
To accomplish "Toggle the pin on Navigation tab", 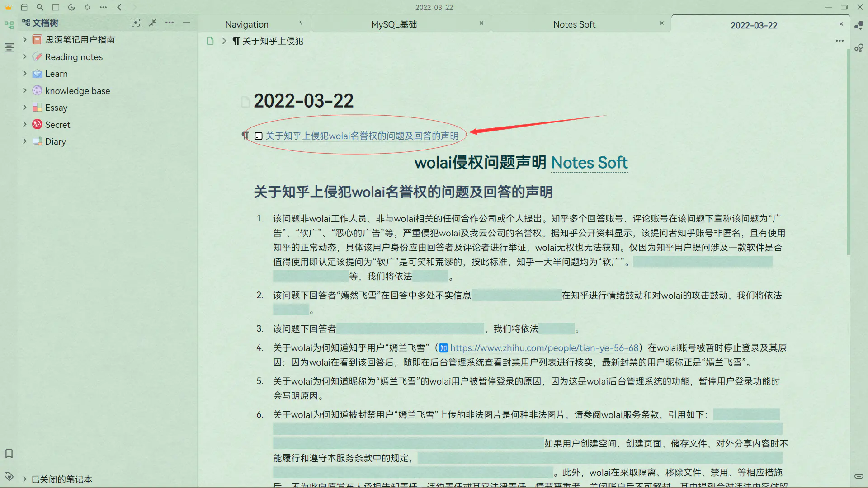I will click(x=301, y=23).
